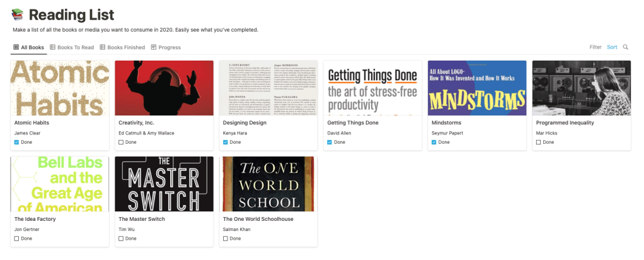Mark The Master Switch as Done
This screenshot has width=644, height=260.
(121, 239)
